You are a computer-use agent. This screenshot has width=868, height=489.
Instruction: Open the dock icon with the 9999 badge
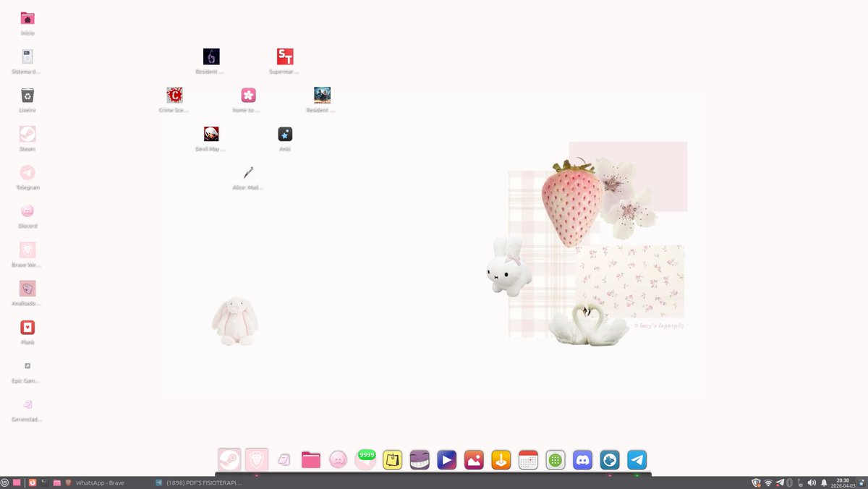tap(365, 459)
